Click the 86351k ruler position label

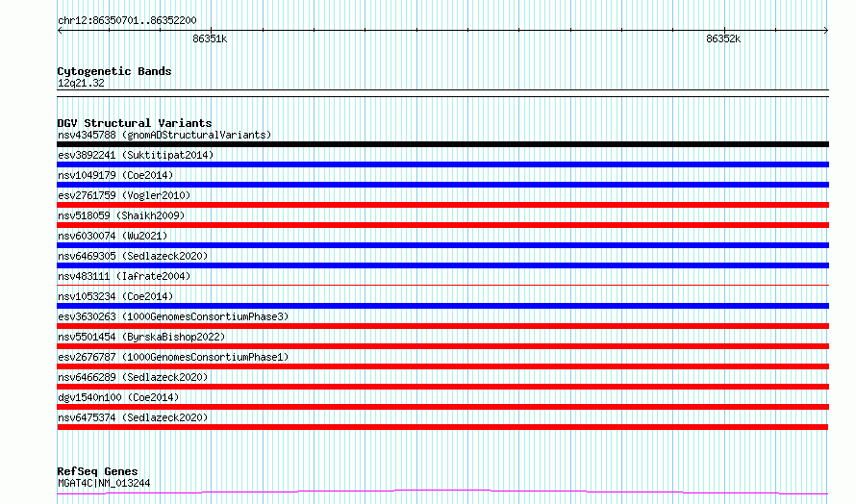[210, 38]
